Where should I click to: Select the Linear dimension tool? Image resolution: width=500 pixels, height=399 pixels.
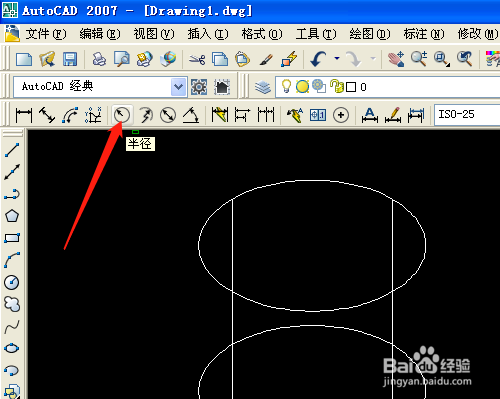24,115
